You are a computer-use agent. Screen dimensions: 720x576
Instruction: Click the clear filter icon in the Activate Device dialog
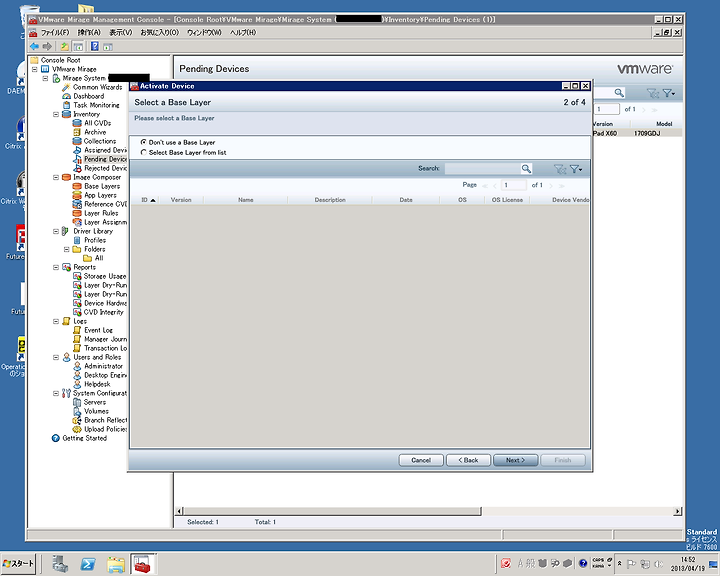tap(560, 169)
